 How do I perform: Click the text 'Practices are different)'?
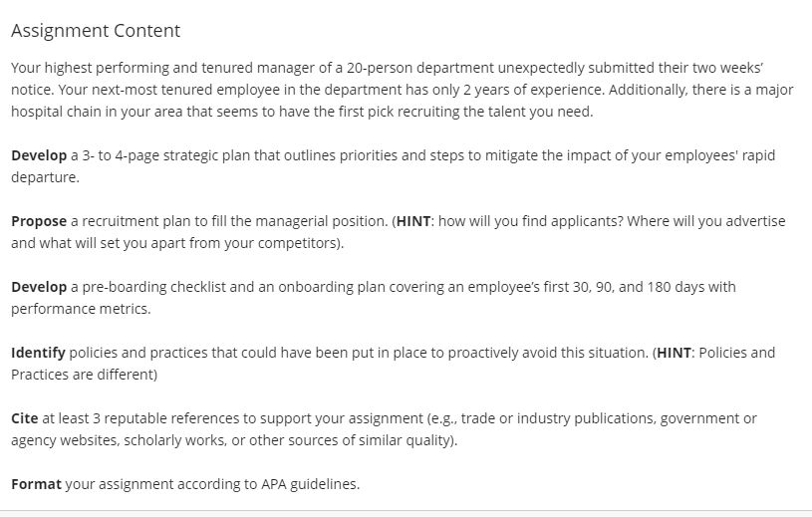pos(84,375)
